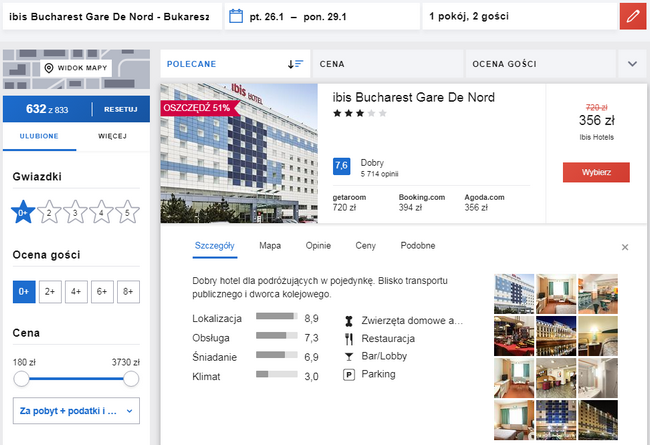Sort results by Cena
This screenshot has height=445, width=650.
[x=388, y=64]
